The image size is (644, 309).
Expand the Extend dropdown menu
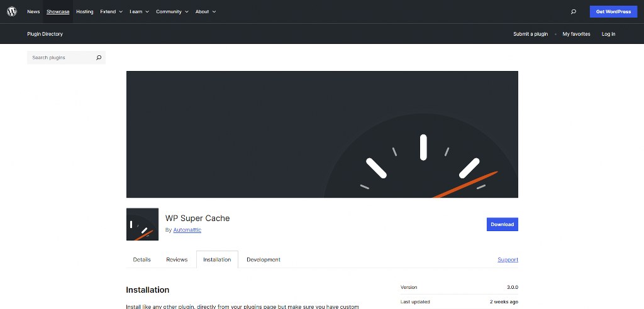(x=111, y=12)
